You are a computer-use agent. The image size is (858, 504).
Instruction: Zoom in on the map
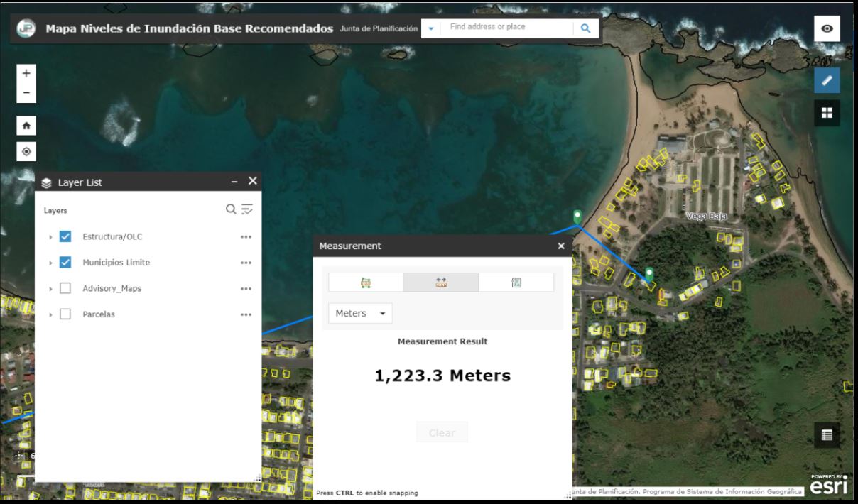[26, 73]
